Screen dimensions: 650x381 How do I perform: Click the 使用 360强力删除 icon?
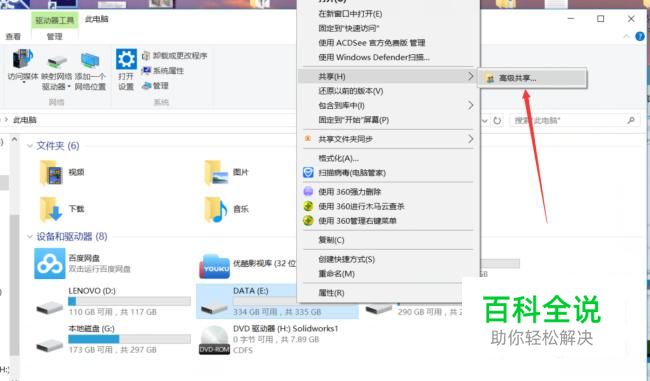(308, 192)
